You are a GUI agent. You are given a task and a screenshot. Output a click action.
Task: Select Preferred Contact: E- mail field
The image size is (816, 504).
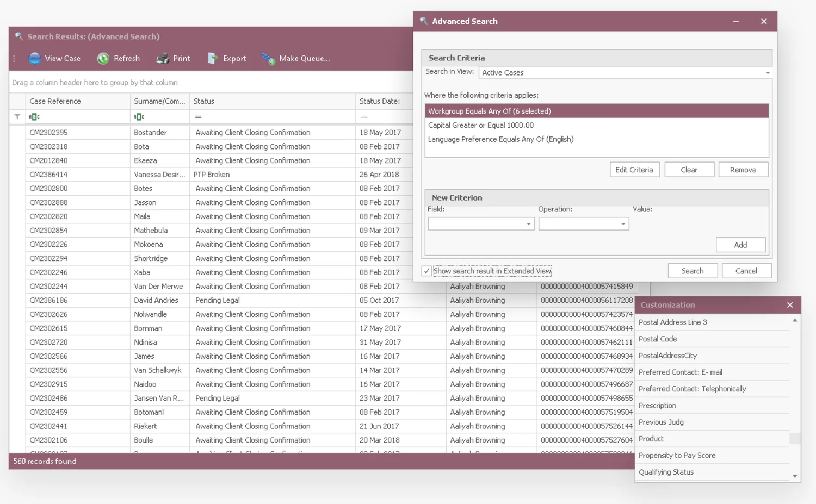[x=713, y=372]
